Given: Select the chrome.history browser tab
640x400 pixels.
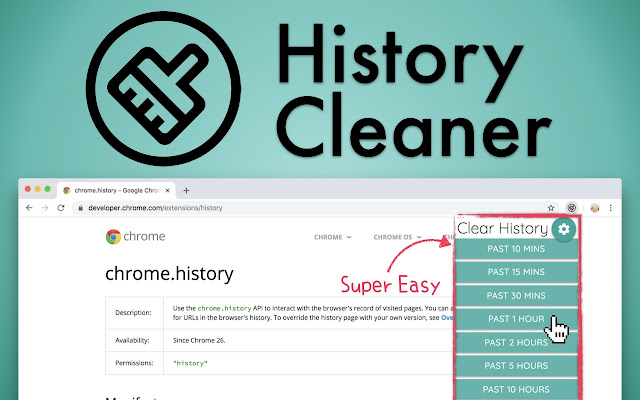Looking at the screenshot, I should (x=116, y=191).
